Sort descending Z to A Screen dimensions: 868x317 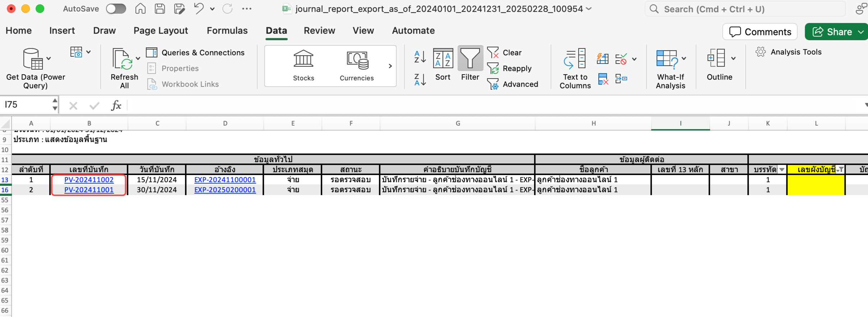click(x=420, y=80)
